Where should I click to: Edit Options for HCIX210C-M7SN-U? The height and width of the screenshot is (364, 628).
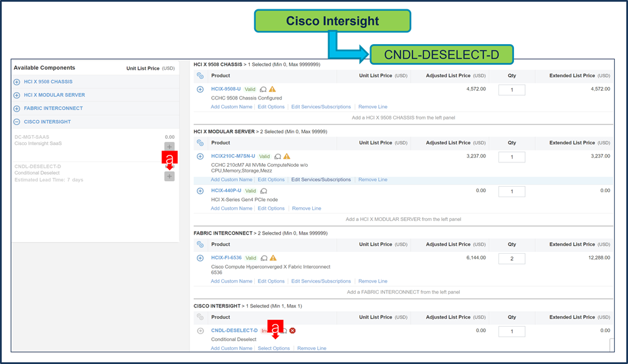pos(271,180)
